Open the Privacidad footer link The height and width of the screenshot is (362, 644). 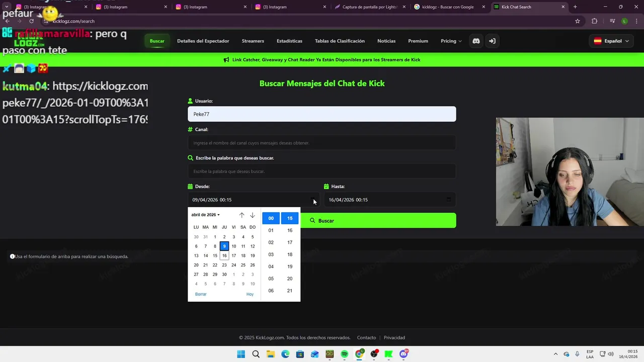394,337
